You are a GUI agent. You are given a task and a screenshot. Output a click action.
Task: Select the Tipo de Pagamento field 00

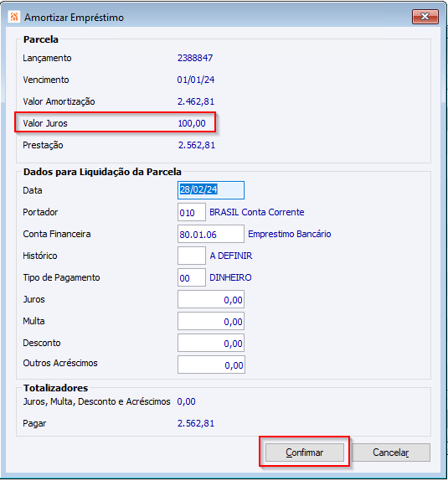point(192,277)
